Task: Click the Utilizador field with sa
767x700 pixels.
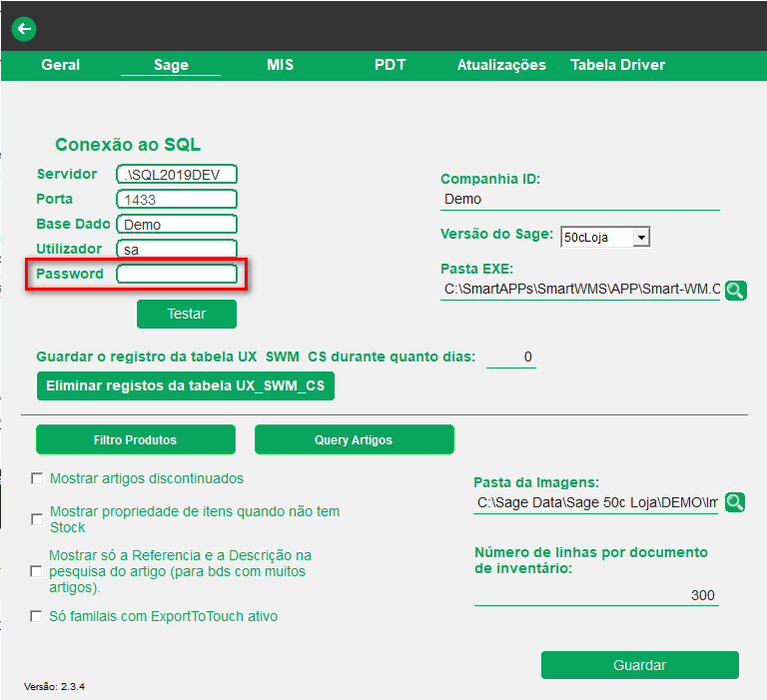Action: click(177, 249)
